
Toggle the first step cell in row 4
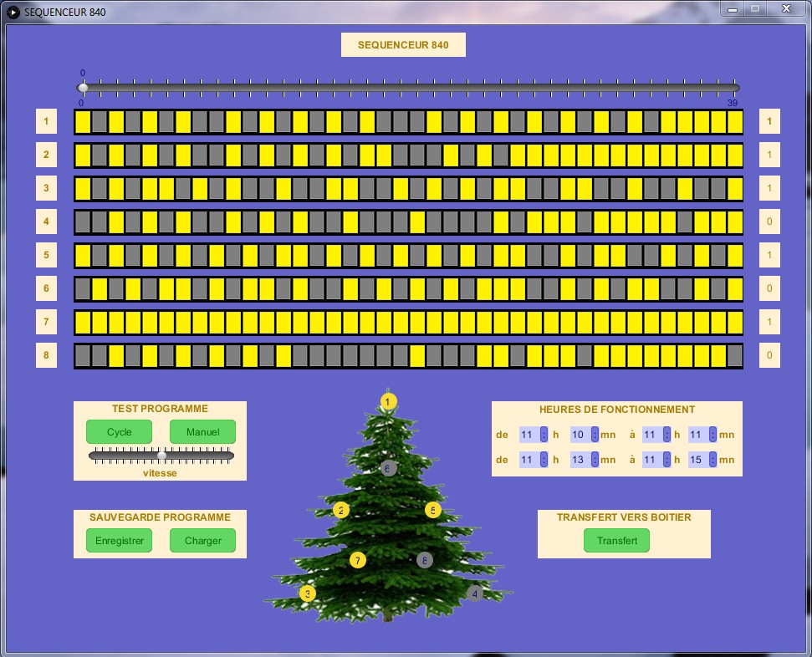[83, 222]
